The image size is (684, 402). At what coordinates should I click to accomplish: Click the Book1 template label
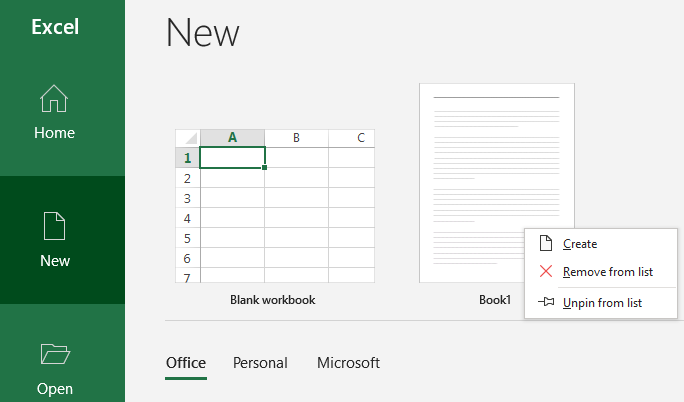(x=495, y=300)
